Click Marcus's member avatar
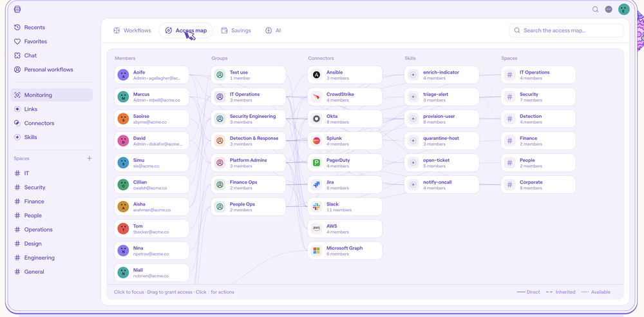The image size is (644, 317). click(x=123, y=97)
